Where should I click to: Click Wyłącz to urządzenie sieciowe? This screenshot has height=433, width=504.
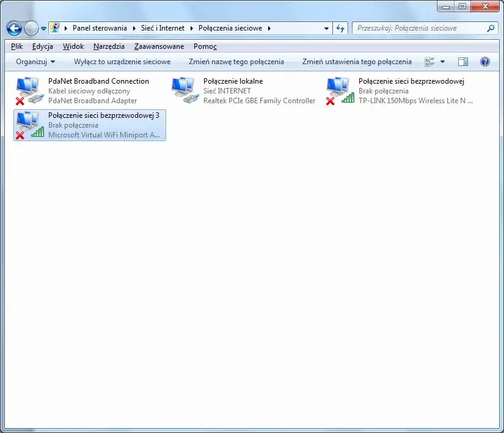pos(122,61)
